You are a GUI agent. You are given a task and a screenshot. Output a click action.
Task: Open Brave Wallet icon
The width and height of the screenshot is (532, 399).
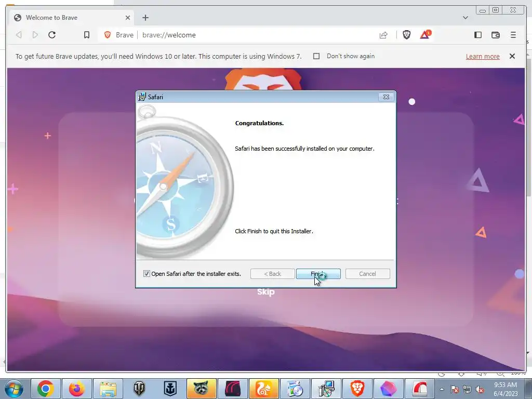495,35
